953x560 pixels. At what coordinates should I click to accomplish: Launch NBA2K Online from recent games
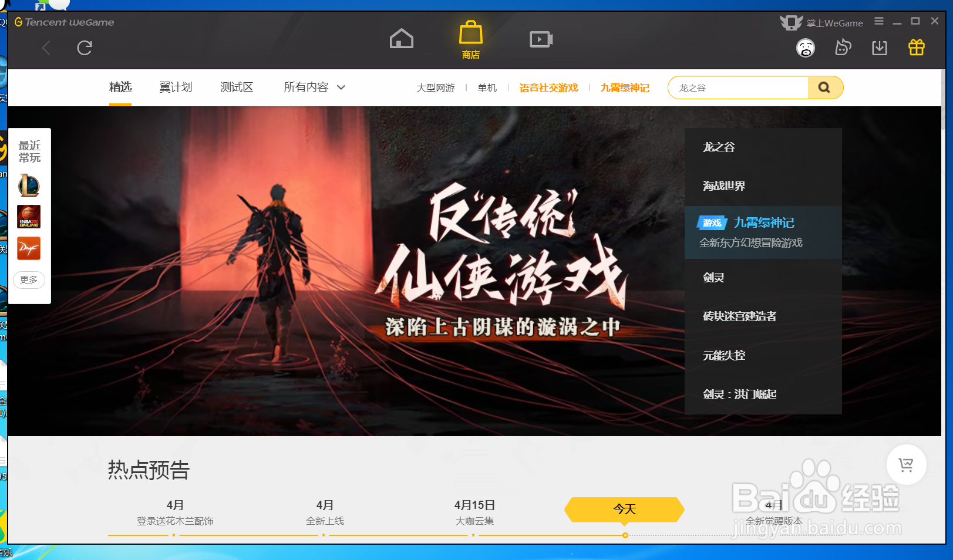29,217
